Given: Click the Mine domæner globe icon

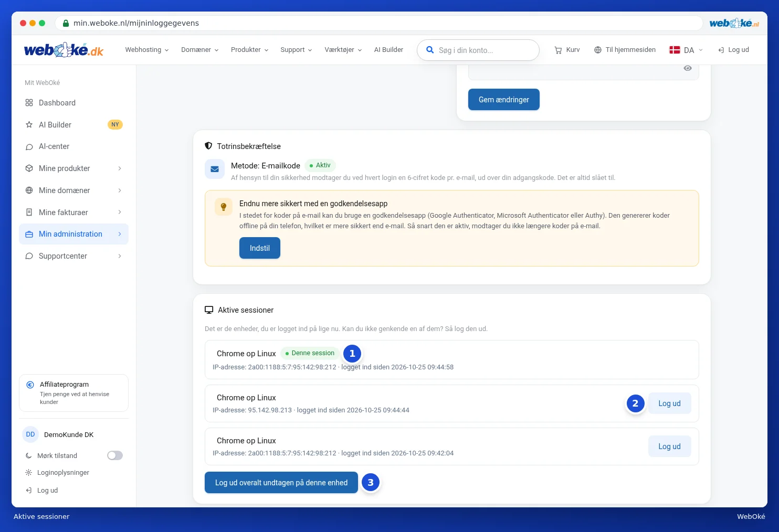Looking at the screenshot, I should tap(29, 190).
